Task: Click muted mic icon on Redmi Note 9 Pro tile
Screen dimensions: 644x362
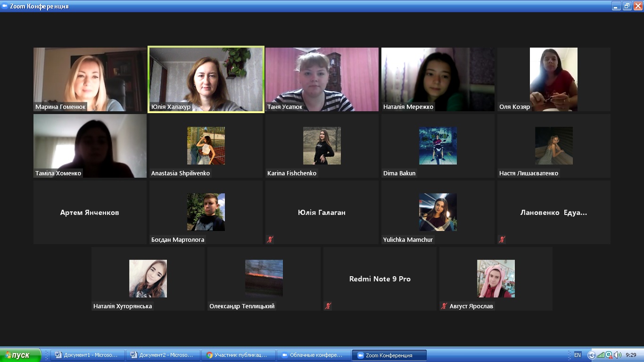Action: 328,306
